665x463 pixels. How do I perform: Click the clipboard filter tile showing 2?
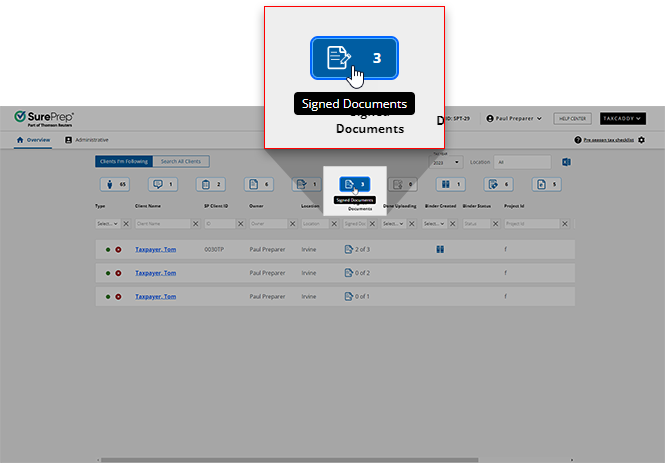(211, 184)
